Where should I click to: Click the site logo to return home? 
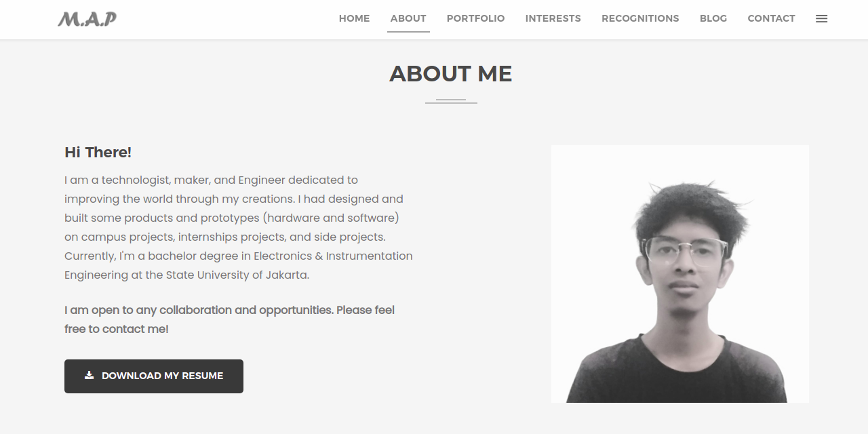click(x=87, y=18)
